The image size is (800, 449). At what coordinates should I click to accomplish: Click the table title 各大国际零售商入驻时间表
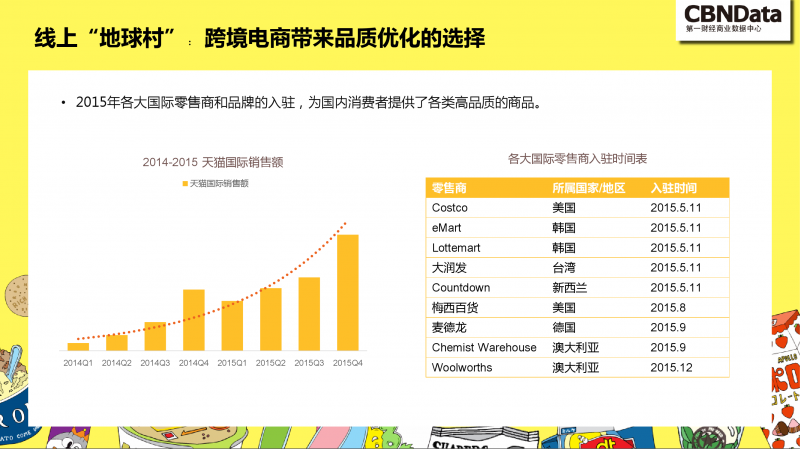(x=578, y=159)
